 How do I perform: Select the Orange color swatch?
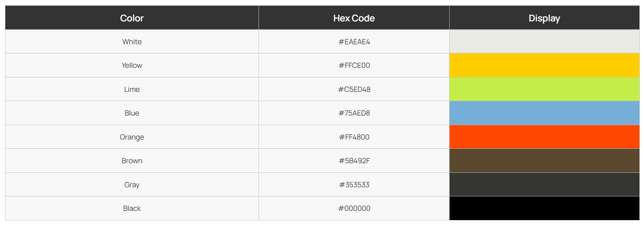[544, 137]
